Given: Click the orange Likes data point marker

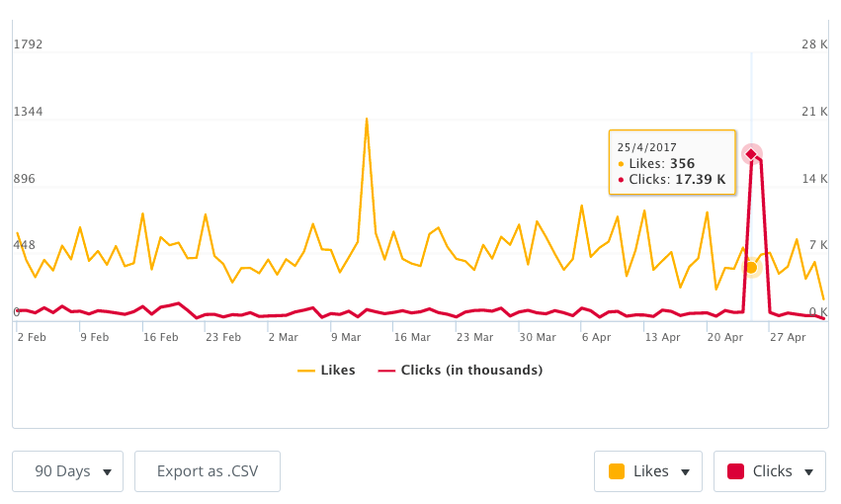Looking at the screenshot, I should 751,268.
